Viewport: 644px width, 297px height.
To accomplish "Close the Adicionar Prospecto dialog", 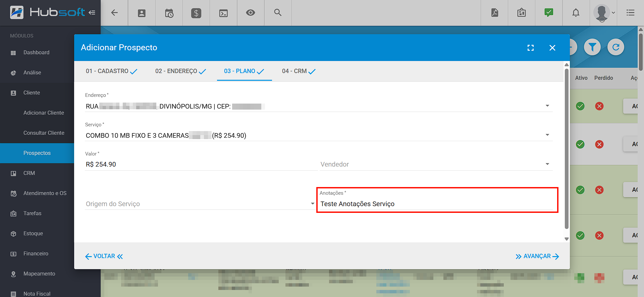I will point(552,48).
